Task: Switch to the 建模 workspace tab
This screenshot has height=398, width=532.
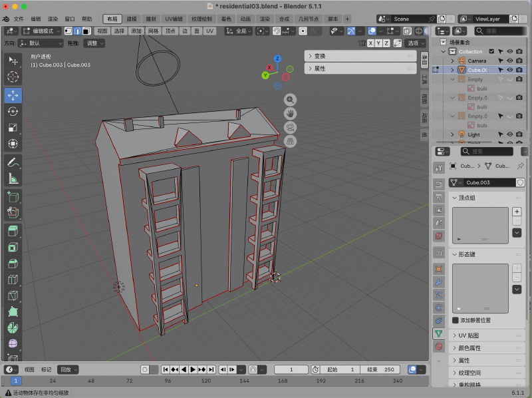Action: 132,19
